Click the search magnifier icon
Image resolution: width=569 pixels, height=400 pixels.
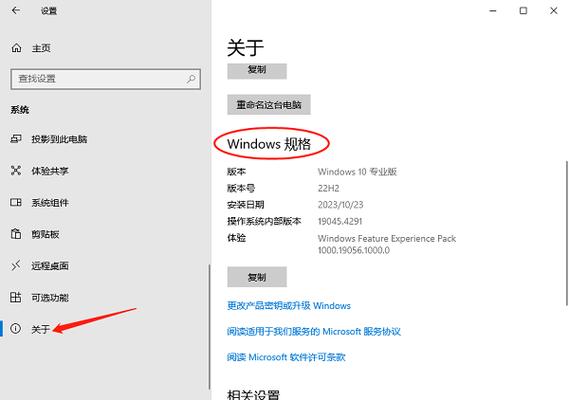[x=191, y=79]
